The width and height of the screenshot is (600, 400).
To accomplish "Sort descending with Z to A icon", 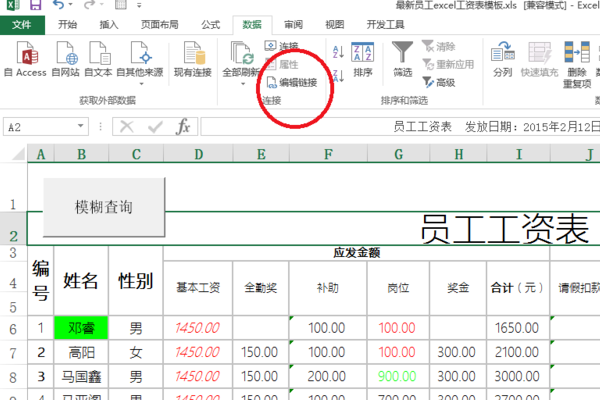I will 338,75.
